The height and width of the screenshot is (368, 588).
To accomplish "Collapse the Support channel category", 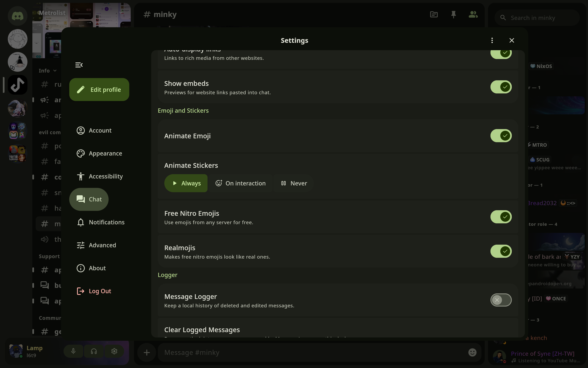I will click(x=49, y=256).
